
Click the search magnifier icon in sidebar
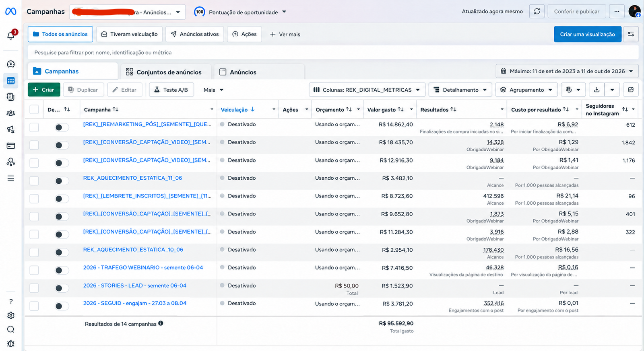(11, 330)
